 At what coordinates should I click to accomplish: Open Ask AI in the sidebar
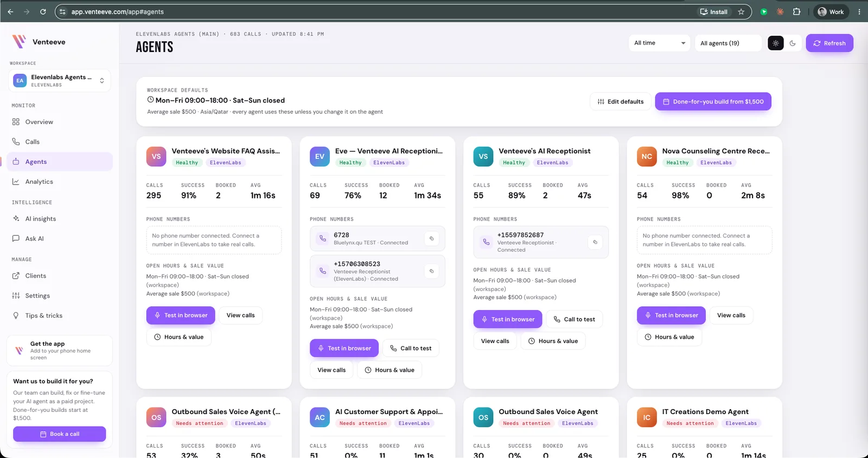point(60,238)
